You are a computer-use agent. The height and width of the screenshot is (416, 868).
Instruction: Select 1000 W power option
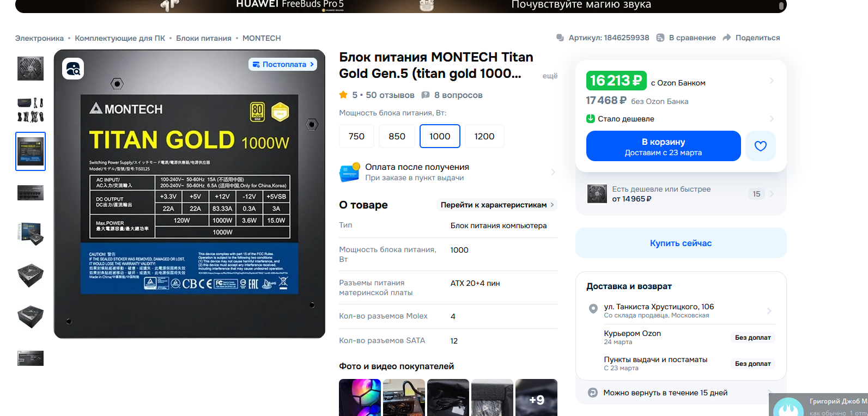[x=440, y=136]
